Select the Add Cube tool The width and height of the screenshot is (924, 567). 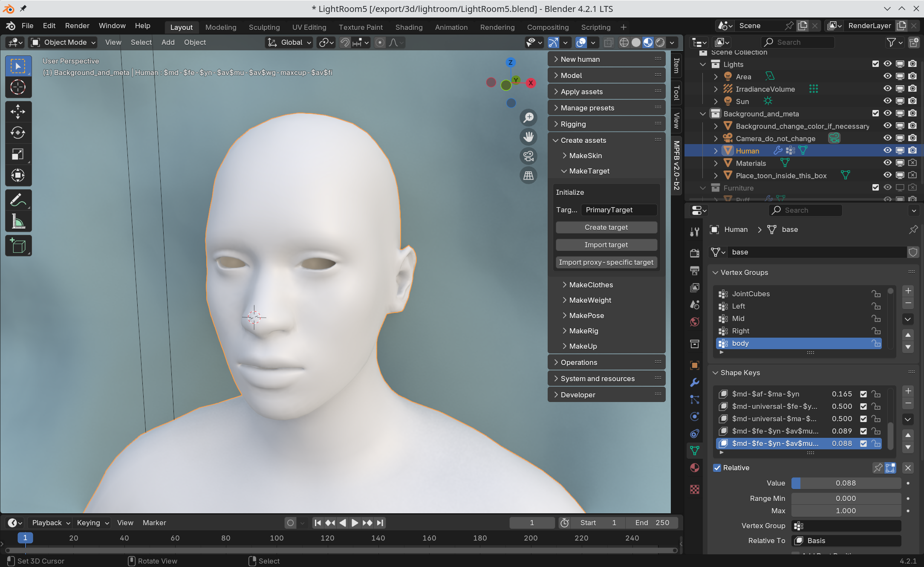tap(18, 246)
